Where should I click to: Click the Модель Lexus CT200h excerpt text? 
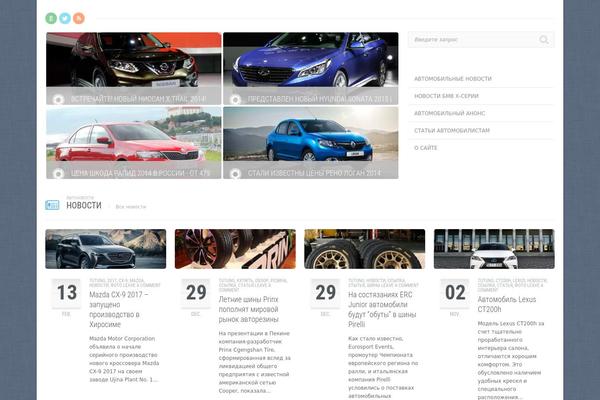[x=511, y=360]
